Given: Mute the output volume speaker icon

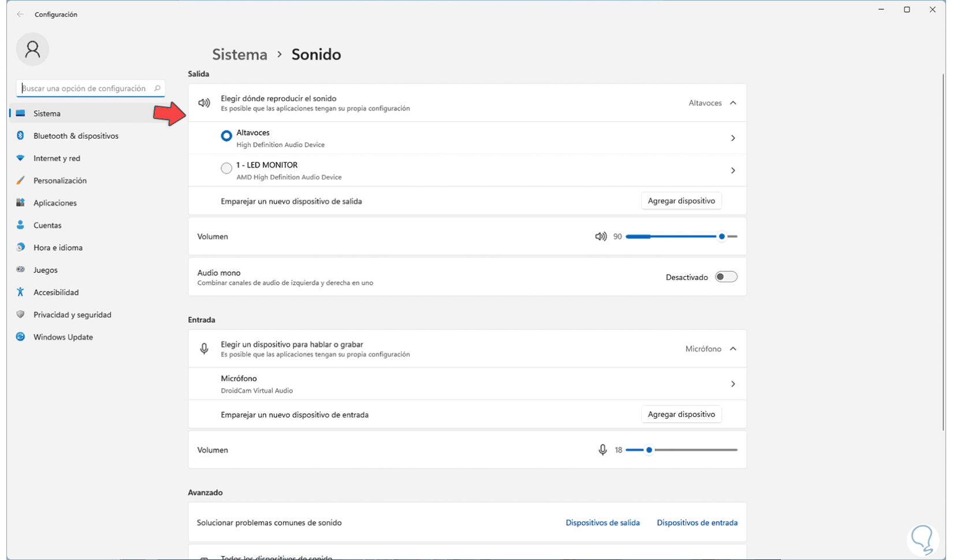Looking at the screenshot, I should [601, 237].
